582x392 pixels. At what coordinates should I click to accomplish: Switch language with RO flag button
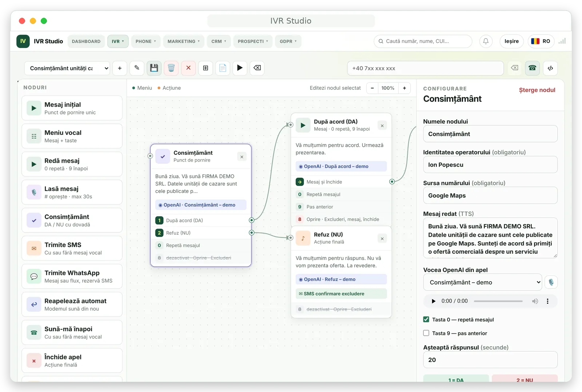point(541,41)
